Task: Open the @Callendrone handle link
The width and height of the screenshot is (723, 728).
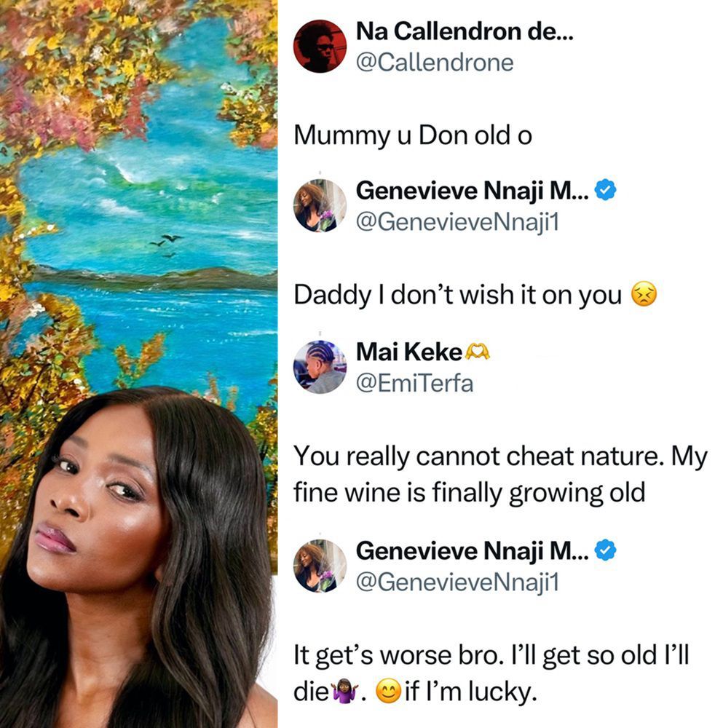Action: coord(435,62)
